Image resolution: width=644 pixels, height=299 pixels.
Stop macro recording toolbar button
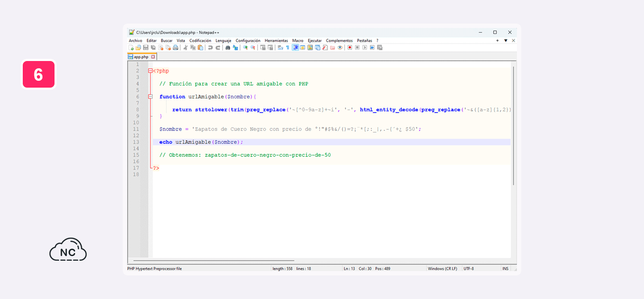357,48
